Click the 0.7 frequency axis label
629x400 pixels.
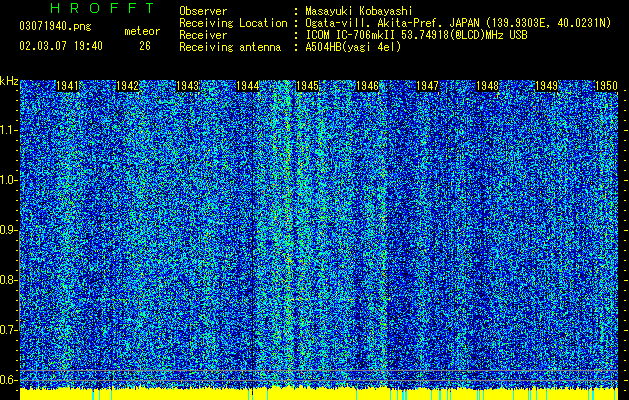click(x=8, y=330)
